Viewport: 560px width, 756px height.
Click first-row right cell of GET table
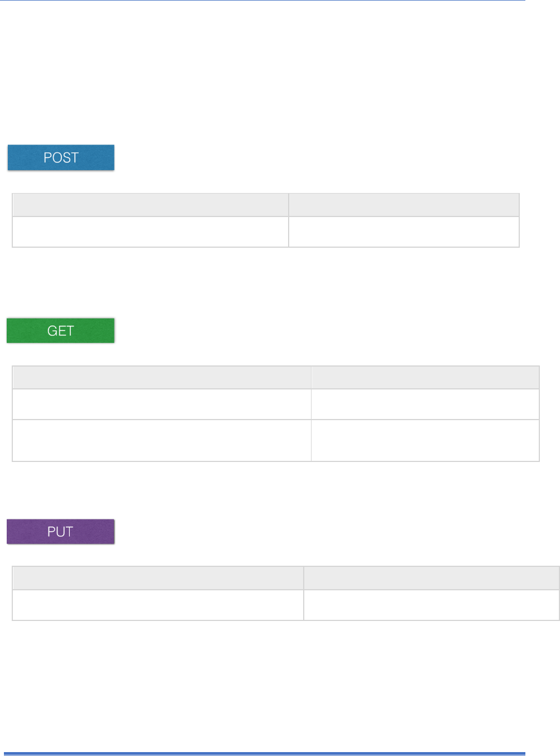(x=425, y=404)
